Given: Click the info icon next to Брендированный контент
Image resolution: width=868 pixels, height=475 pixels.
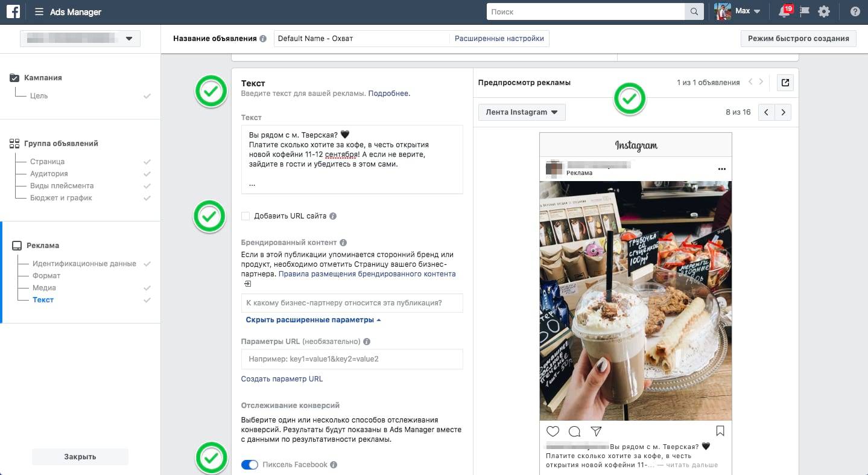Looking at the screenshot, I should pos(343,243).
